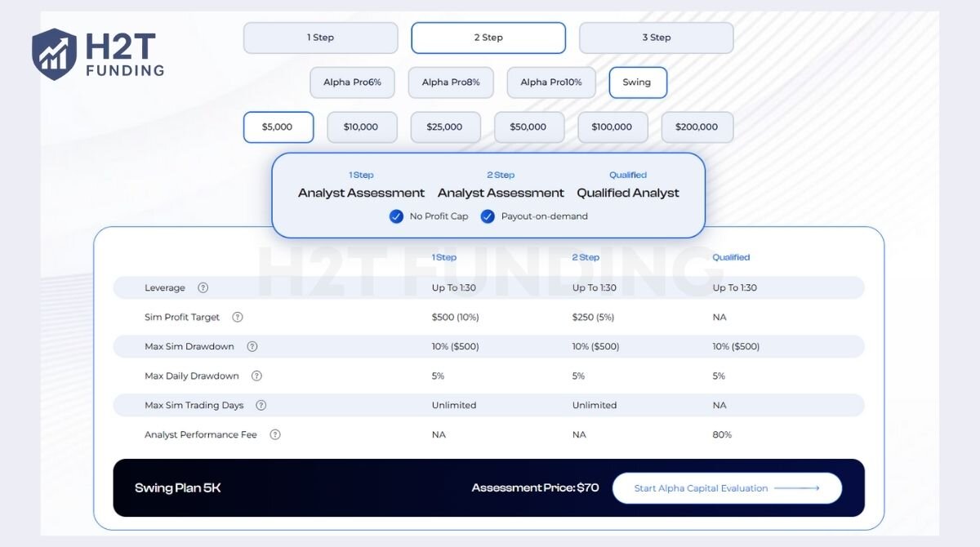Image resolution: width=980 pixels, height=547 pixels.
Task: Toggle the No Profit Cap checkmark
Action: (x=396, y=216)
